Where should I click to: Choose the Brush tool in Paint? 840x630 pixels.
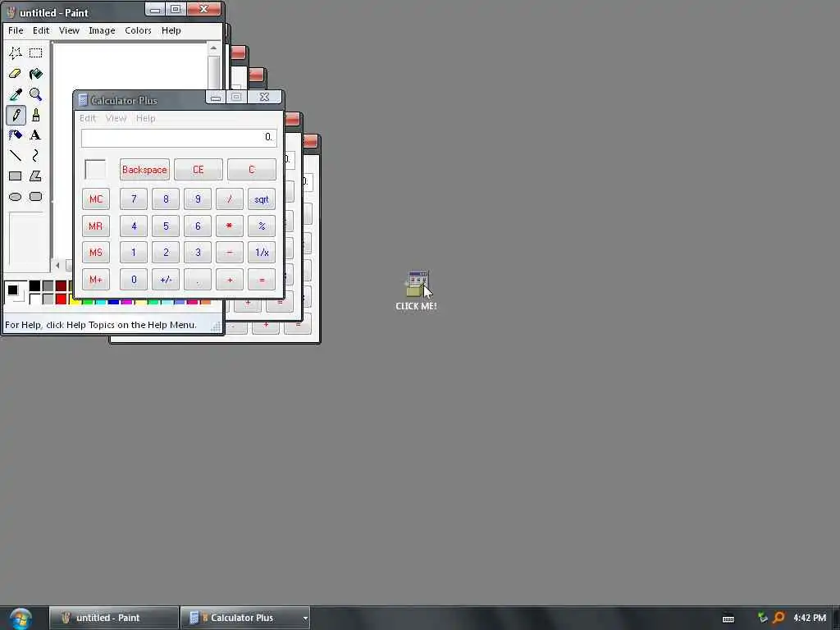coord(36,115)
